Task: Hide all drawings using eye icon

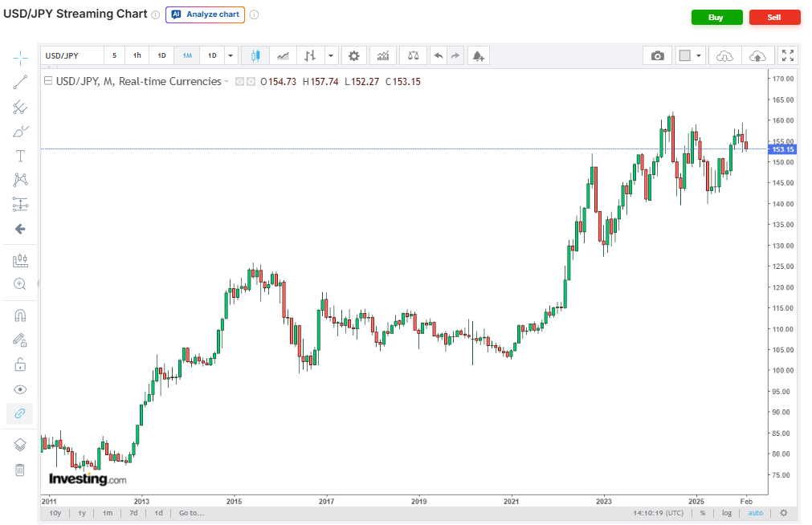Action: tap(20, 389)
